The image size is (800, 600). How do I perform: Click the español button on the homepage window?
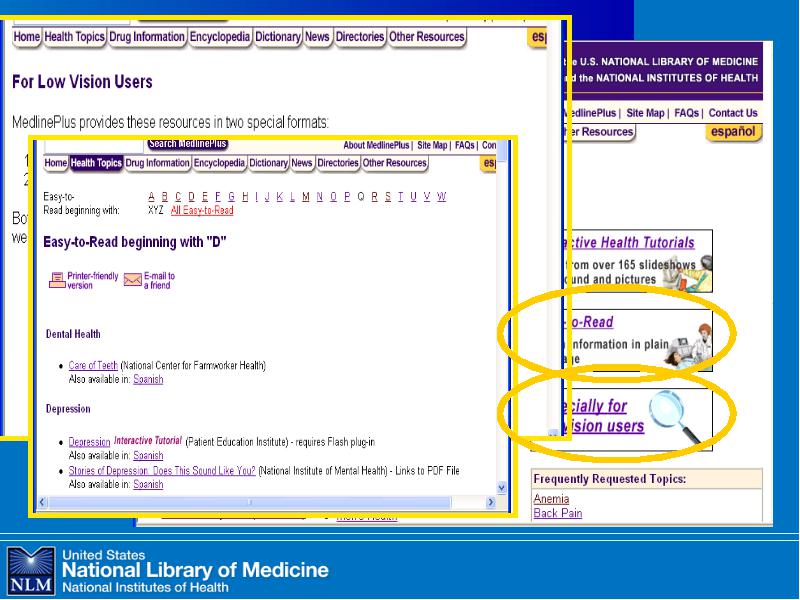(733, 132)
